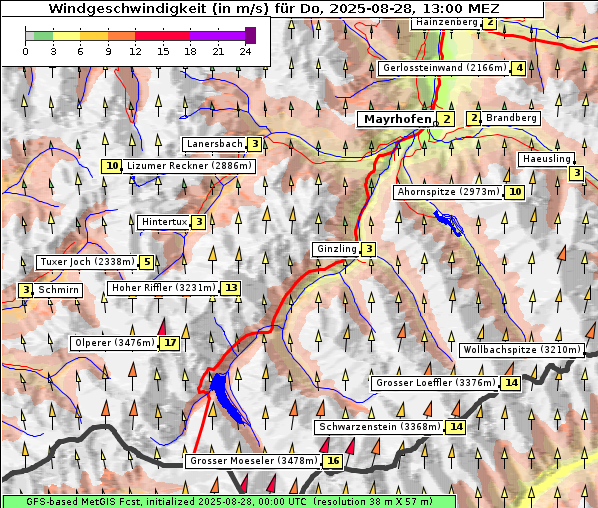Viewport: 598px width, 508px height.
Task: Click the wind value 3 beside Schmirn
Action: click(25, 290)
